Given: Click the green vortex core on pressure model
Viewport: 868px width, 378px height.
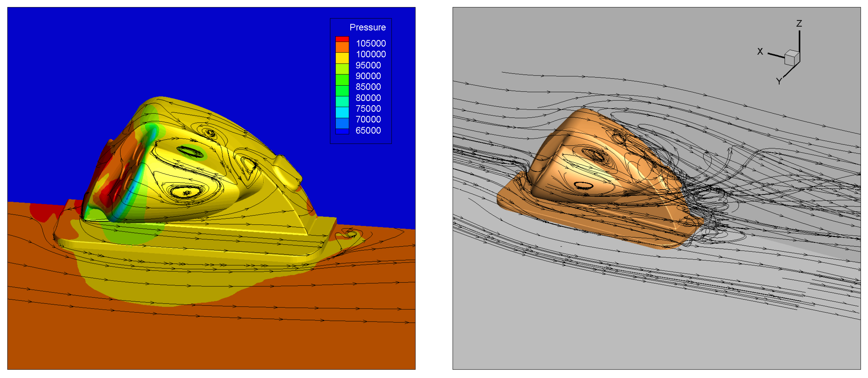Looking at the screenshot, I should point(191,152).
